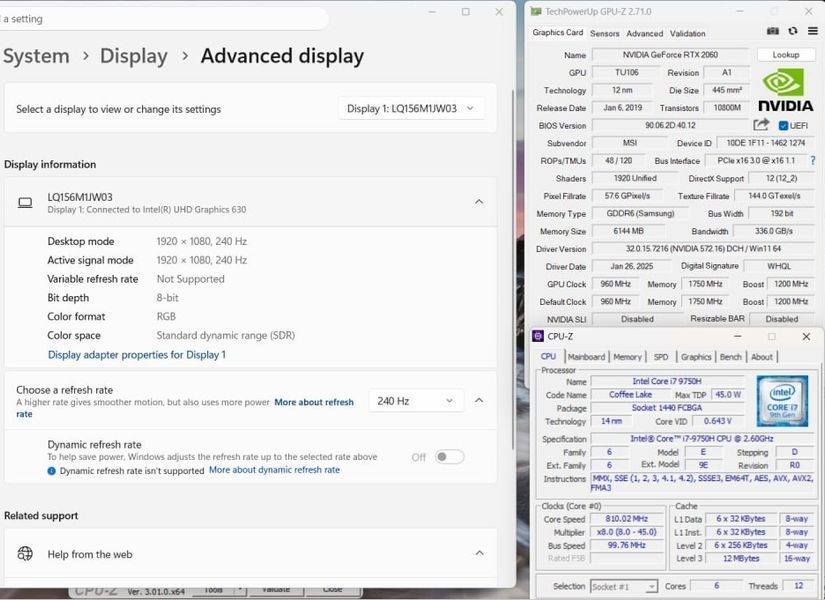The image size is (825, 600).
Task: Click the GPU-Z screenshot camera icon
Action: (772, 32)
